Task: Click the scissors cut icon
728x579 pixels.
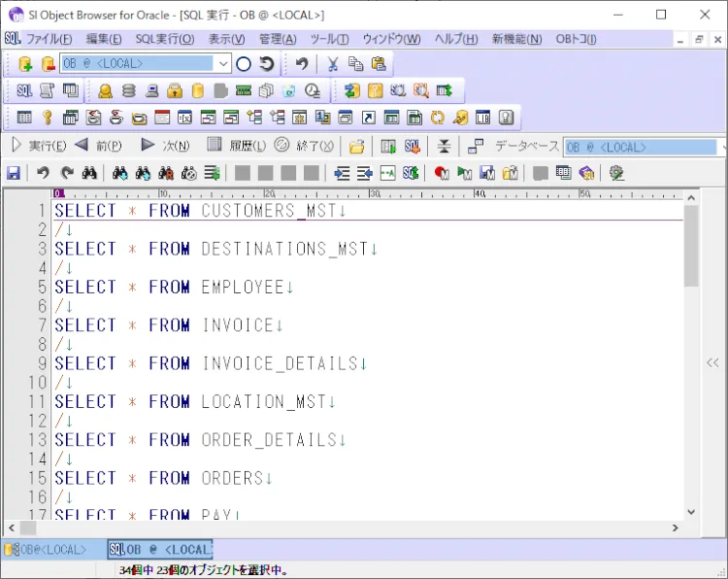Action: 332,64
